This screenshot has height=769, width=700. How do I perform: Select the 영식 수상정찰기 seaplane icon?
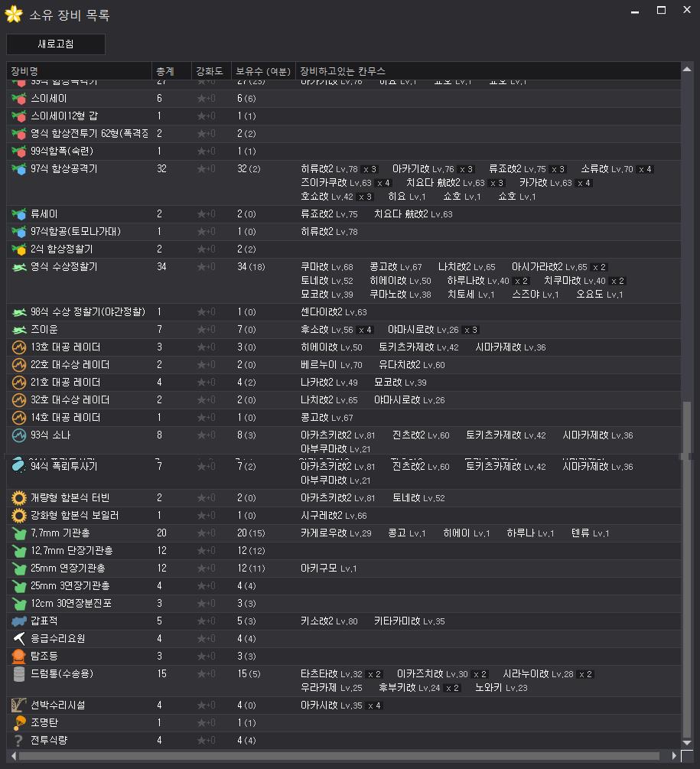(x=19, y=267)
